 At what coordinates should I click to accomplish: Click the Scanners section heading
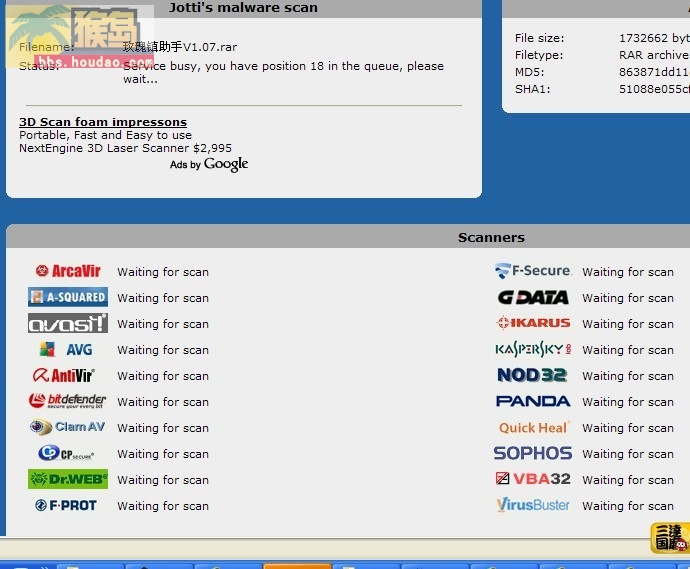pos(491,238)
